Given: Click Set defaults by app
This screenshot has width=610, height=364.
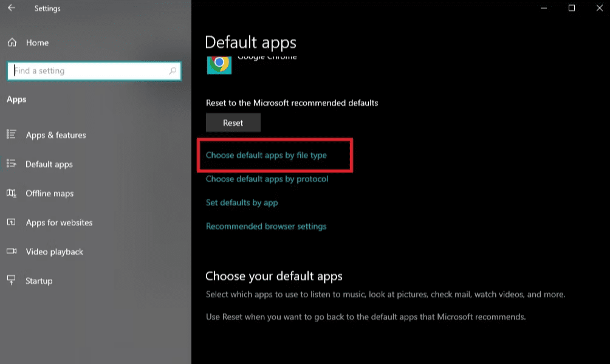Looking at the screenshot, I should click(242, 202).
